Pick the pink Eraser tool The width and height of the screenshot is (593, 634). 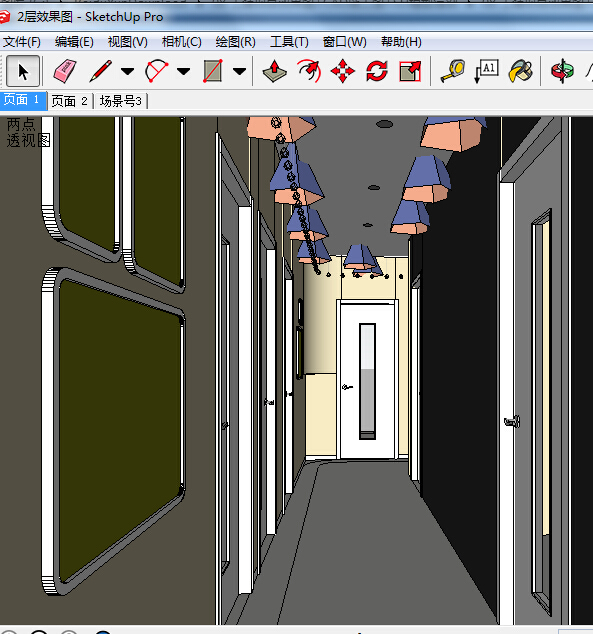(x=65, y=71)
